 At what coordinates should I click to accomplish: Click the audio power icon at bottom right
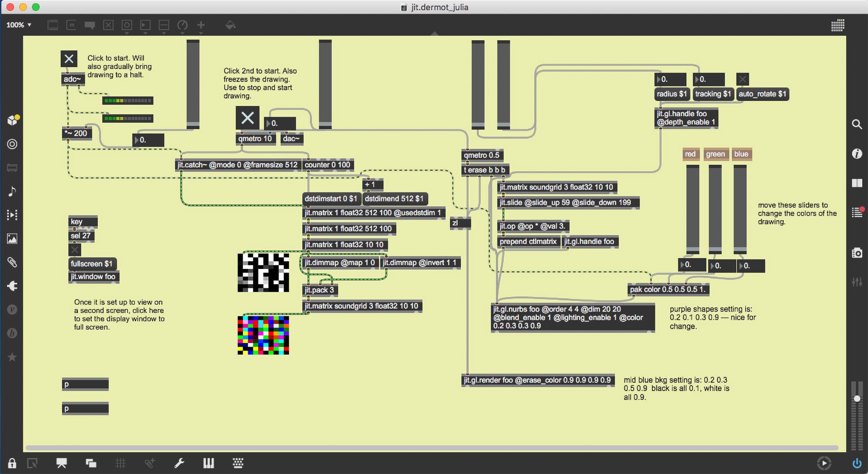(x=857, y=463)
